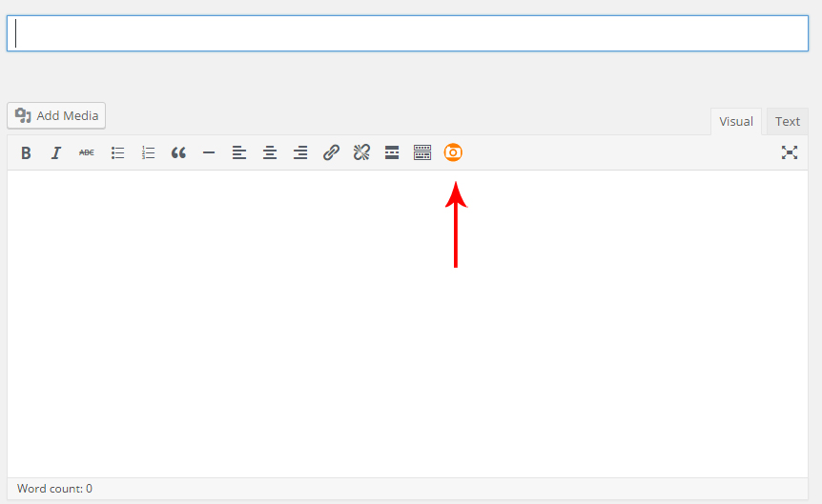Switch to the Visual editor tab
The image size is (822, 504).
coord(736,122)
